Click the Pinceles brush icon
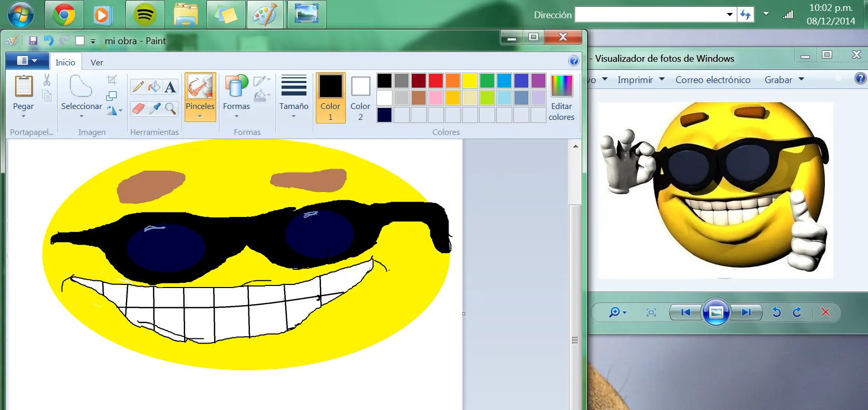This screenshot has height=410, width=868. click(x=200, y=86)
